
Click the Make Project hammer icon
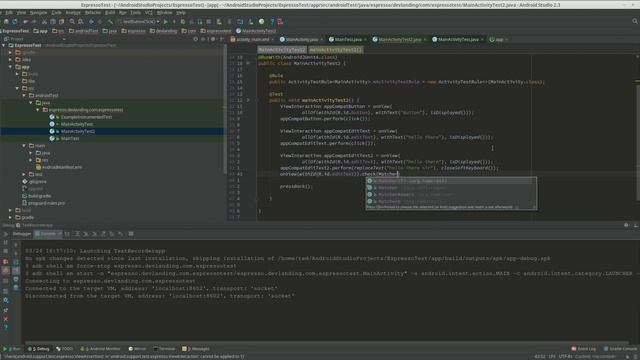(x=110, y=22)
